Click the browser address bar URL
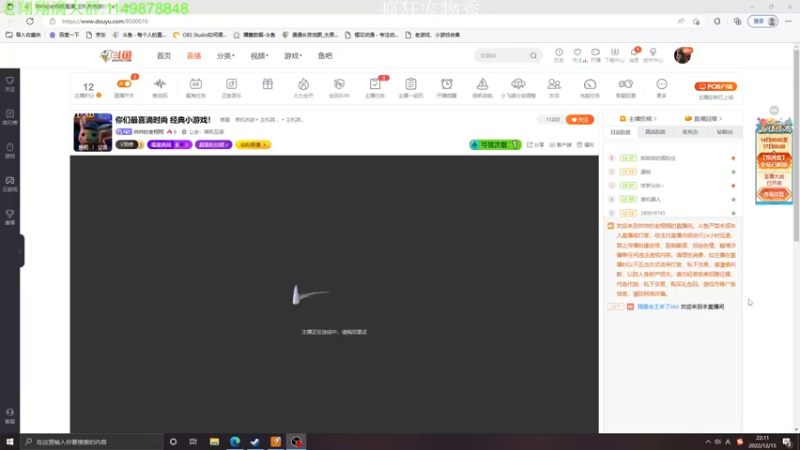 (x=105, y=21)
